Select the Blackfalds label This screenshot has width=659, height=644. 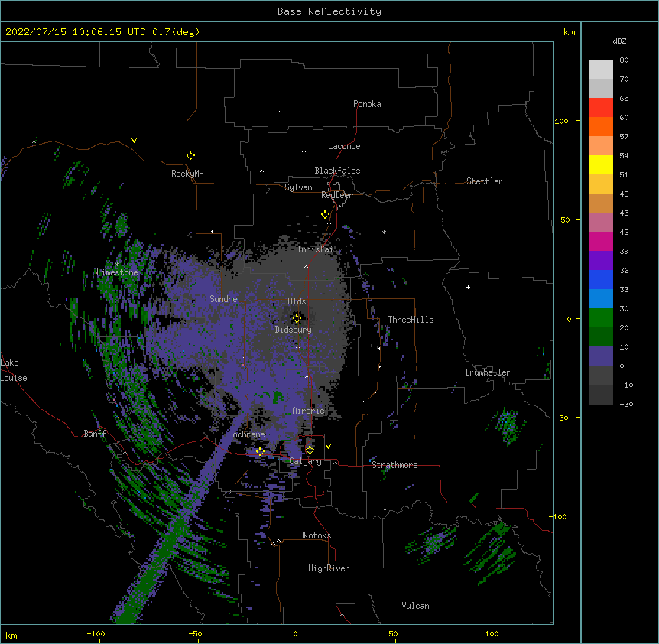(337, 171)
